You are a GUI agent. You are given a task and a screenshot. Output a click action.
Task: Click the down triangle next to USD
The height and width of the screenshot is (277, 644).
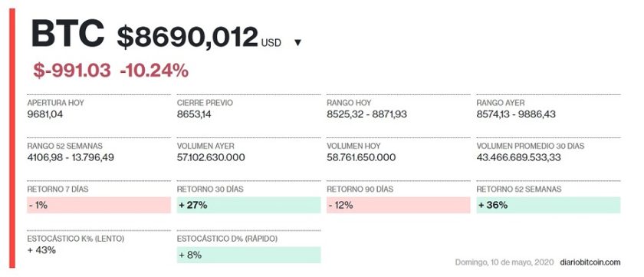pos(298,43)
